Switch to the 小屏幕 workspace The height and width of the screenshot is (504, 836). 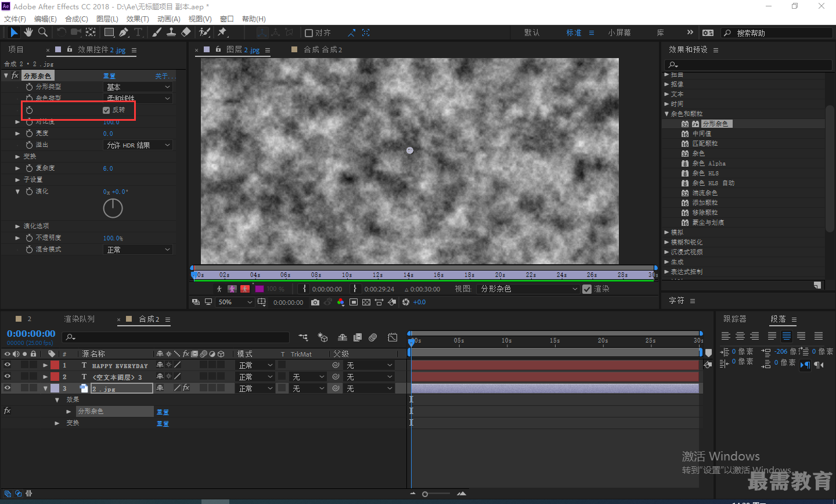619,33
